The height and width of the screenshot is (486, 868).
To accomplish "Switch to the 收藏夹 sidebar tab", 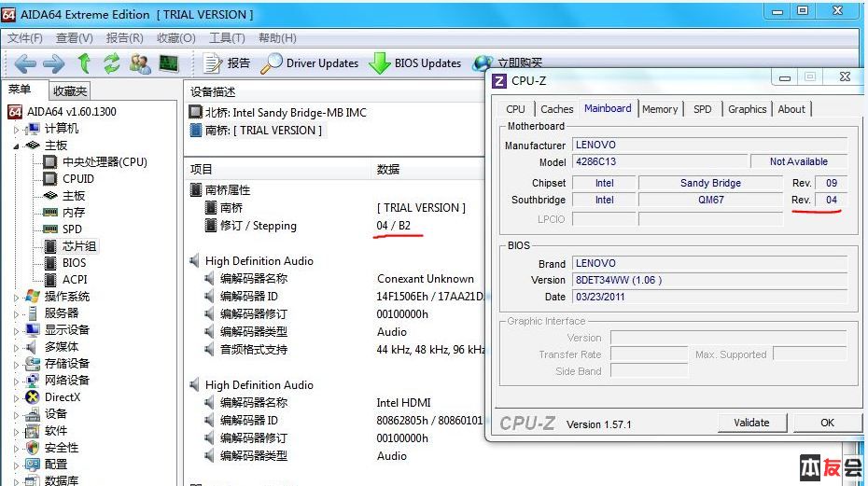I will [70, 90].
